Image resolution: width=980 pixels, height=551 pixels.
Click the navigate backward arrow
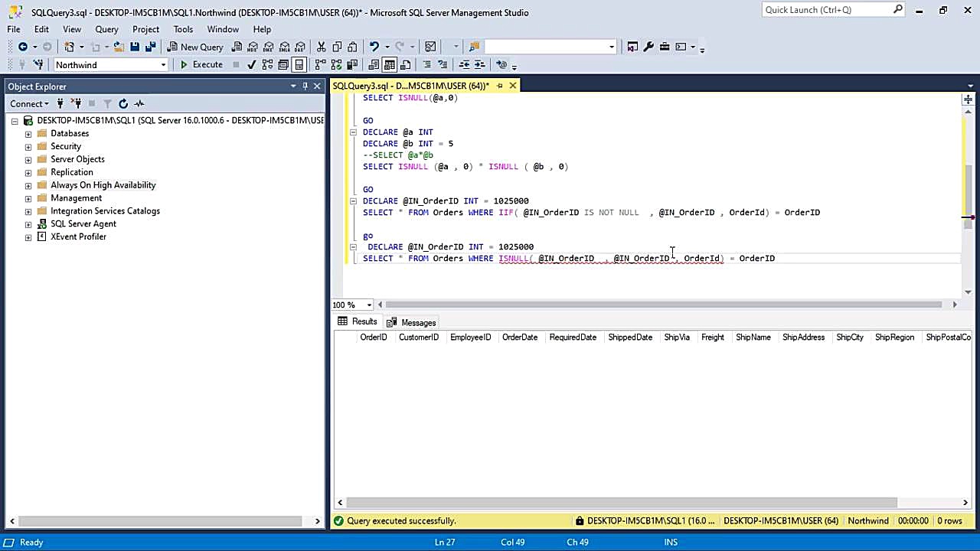tap(24, 47)
